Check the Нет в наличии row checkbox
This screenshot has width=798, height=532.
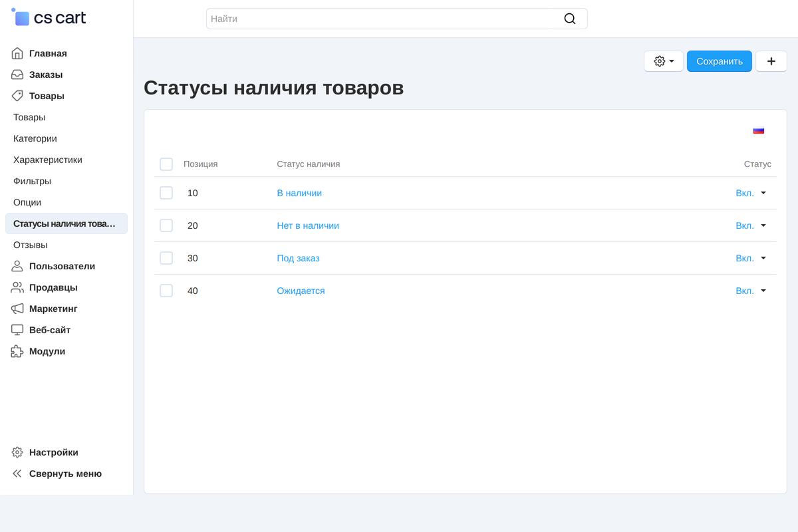pyautogui.click(x=166, y=225)
